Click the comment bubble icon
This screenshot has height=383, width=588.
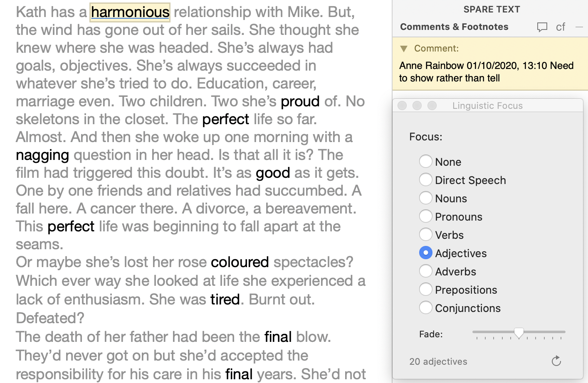542,27
